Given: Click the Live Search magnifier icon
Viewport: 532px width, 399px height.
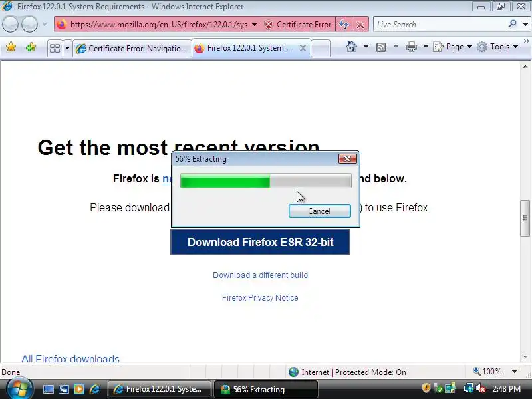Looking at the screenshot, I should 512,24.
